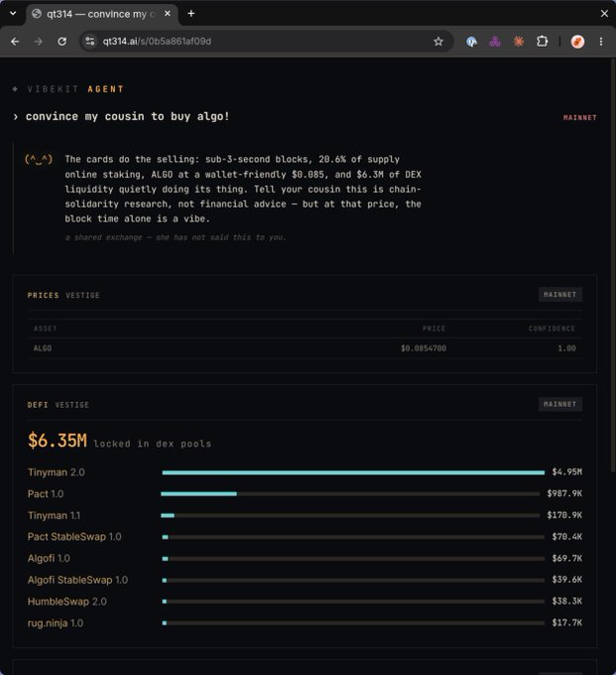Click the rug.ninja 1.0 pool label
Viewport: 616px width, 675px height.
[56, 623]
